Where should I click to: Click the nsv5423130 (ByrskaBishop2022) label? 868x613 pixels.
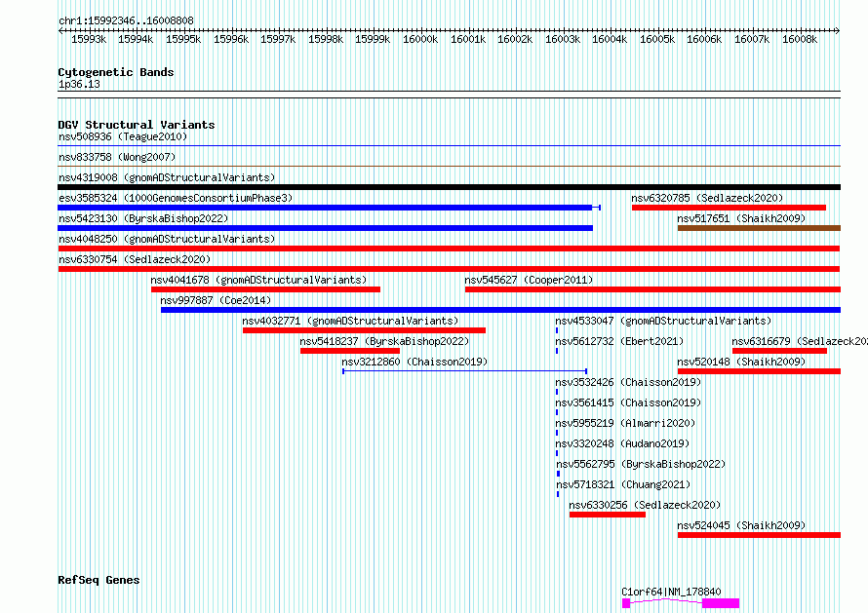pyautogui.click(x=143, y=218)
